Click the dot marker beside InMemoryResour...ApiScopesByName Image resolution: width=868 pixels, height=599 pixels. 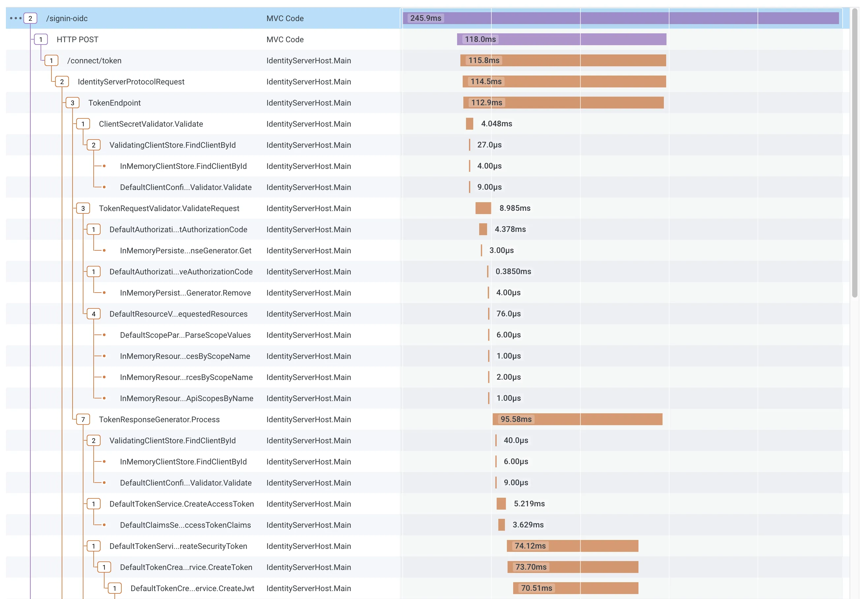[x=104, y=398]
